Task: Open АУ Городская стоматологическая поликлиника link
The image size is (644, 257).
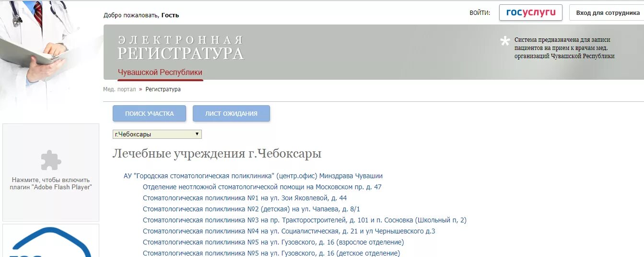Action: click(x=253, y=176)
